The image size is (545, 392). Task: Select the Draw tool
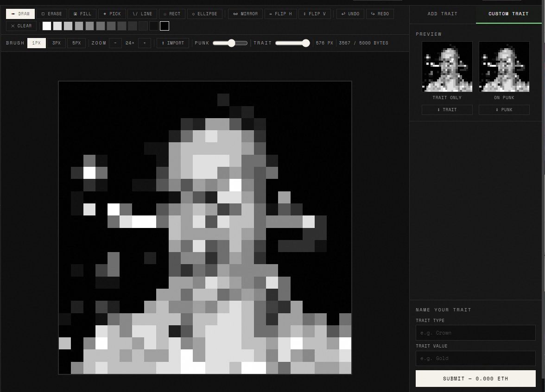pos(20,14)
